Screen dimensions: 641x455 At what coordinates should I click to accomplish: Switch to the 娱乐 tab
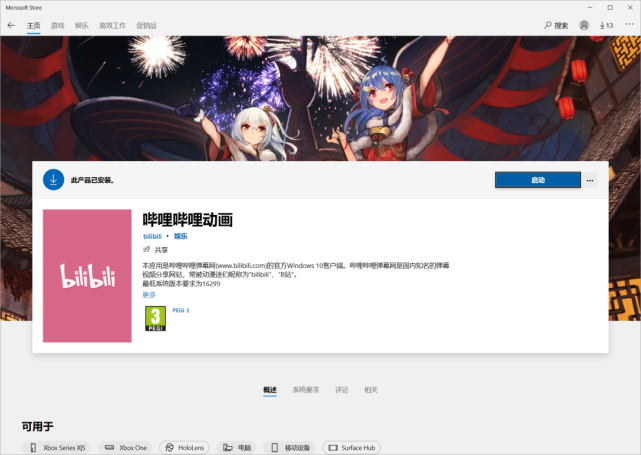(x=82, y=25)
